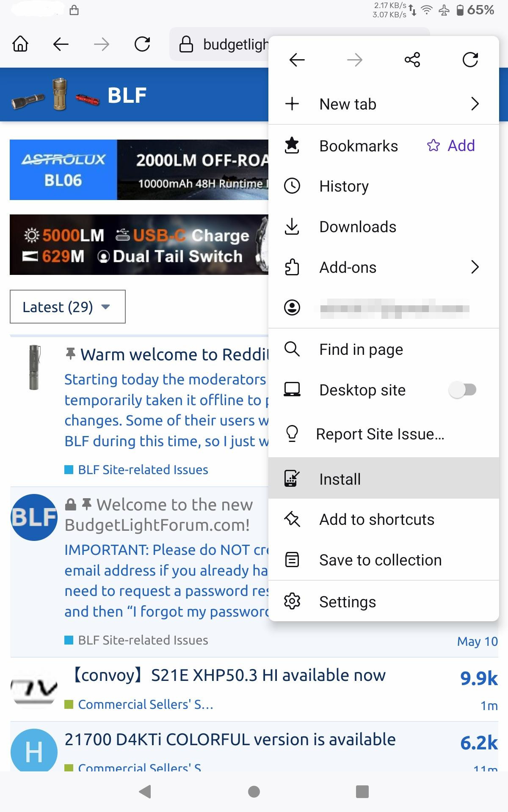Open 21700 D4KTi COLORFUL version thread
508x812 pixels.
230,740
